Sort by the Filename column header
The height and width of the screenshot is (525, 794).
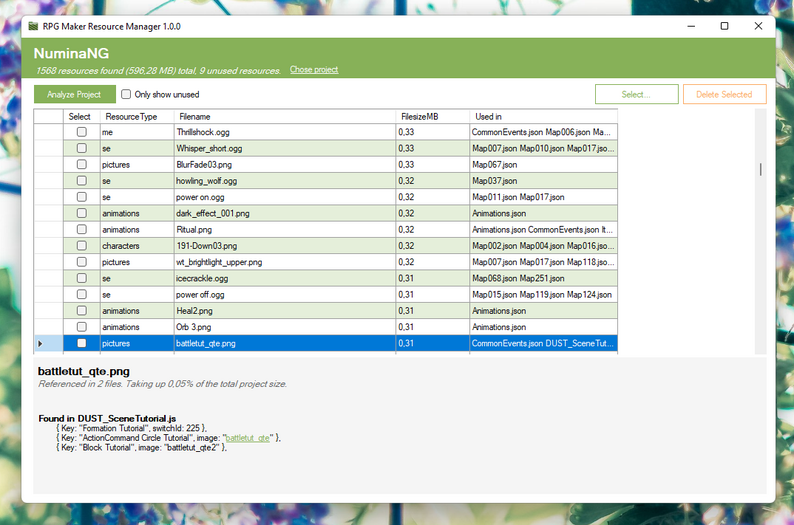tap(285, 116)
